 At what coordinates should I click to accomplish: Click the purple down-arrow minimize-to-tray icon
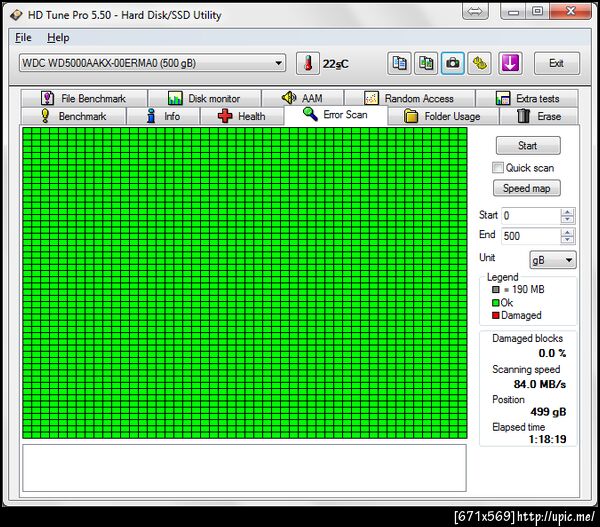(510, 63)
